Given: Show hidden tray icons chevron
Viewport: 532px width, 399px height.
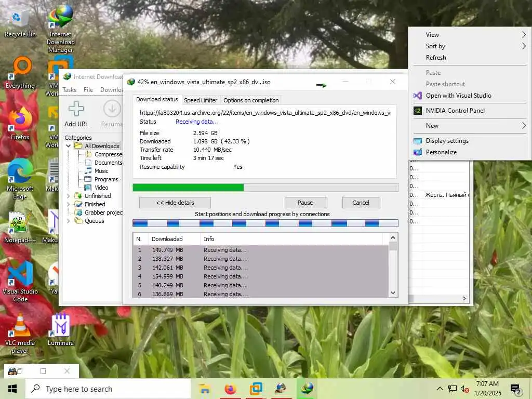Looking at the screenshot, I should 440,389.
